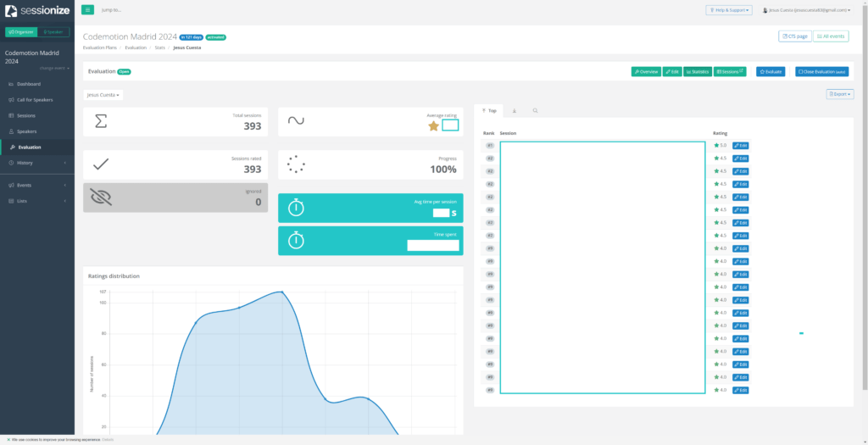
Task: Click the 'activated' status badge
Action: [x=216, y=37]
